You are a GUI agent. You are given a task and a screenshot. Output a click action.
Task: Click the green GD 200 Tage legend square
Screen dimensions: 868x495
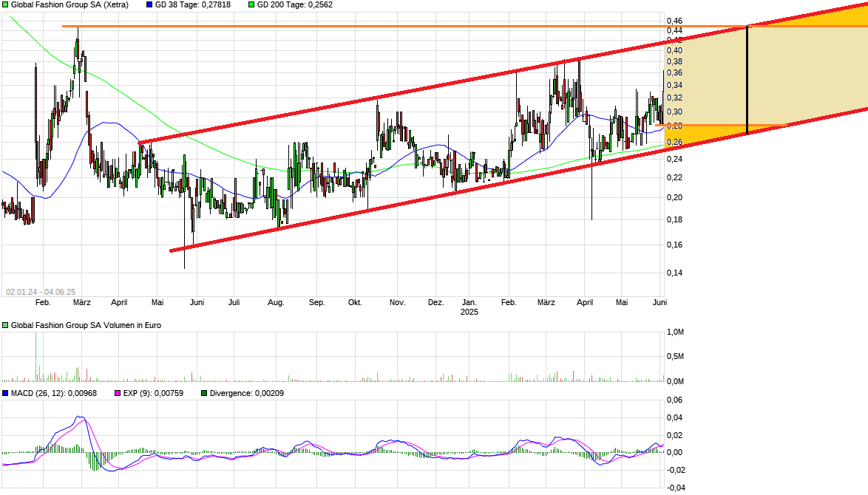(x=251, y=4)
